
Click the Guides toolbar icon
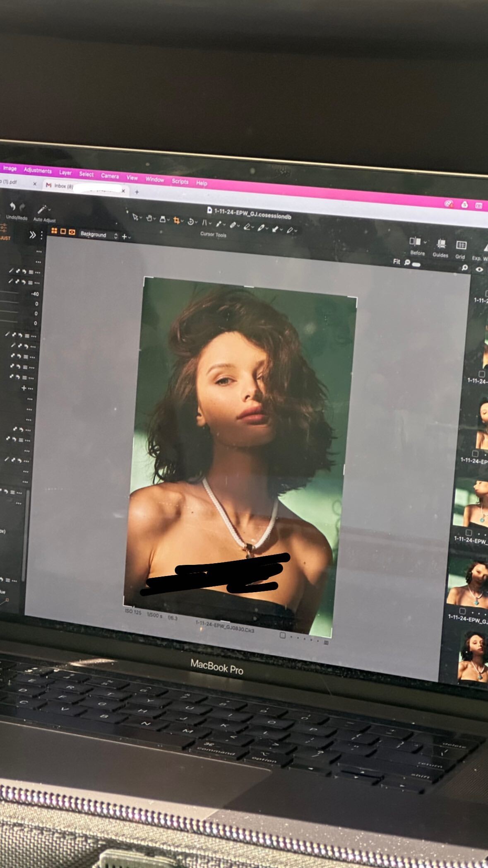441,244
